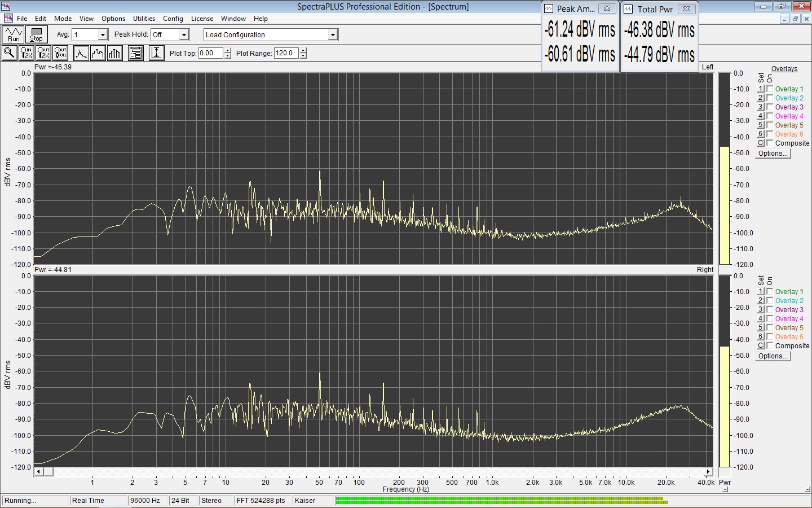
Task: Switch to line plot display mode
Action: pos(81,53)
